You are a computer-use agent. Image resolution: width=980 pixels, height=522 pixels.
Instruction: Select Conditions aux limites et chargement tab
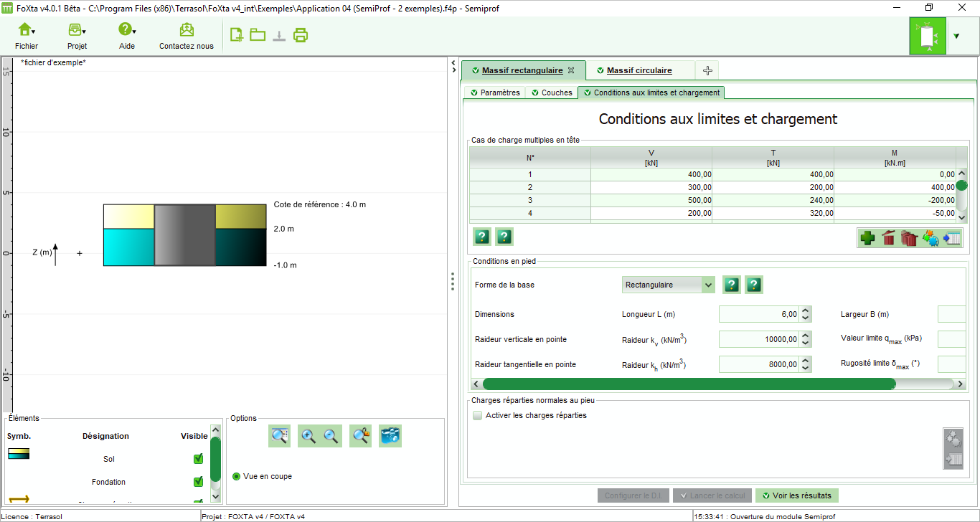pos(651,92)
